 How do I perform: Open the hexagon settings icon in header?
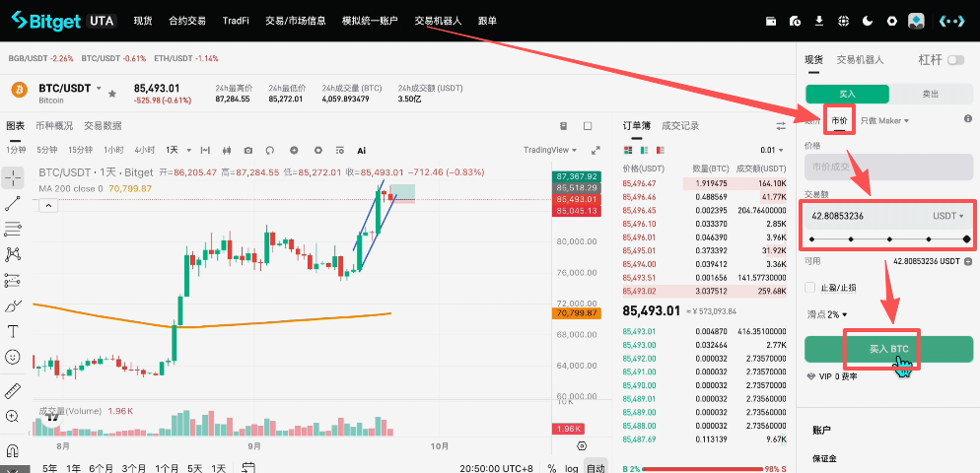[892, 21]
